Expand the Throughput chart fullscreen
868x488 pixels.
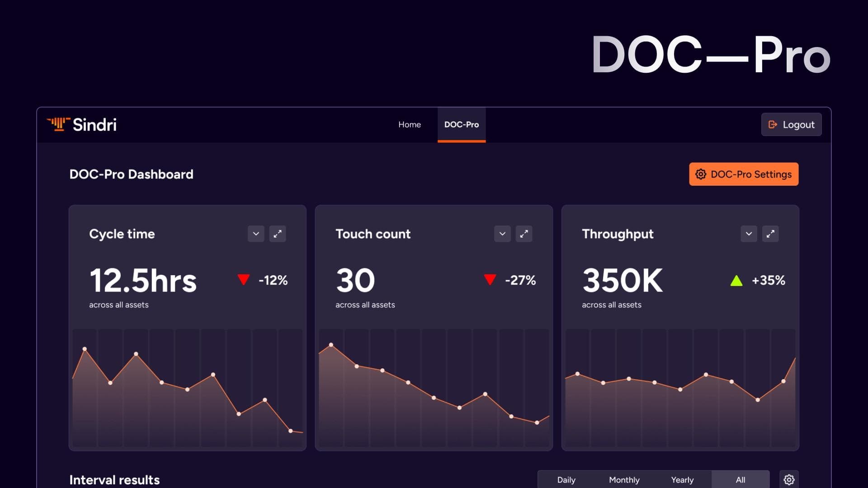tap(770, 234)
